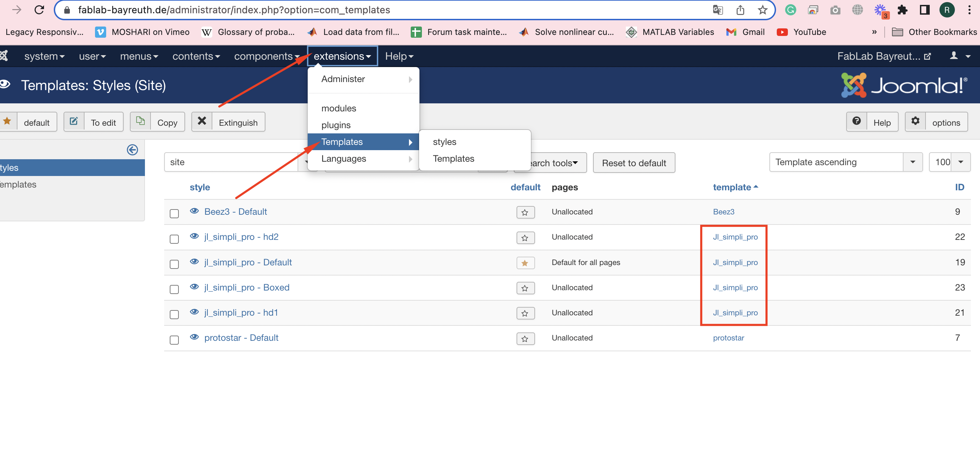Open the jl_simpli_pro - Default style link
The image size is (980, 470).
(x=248, y=262)
